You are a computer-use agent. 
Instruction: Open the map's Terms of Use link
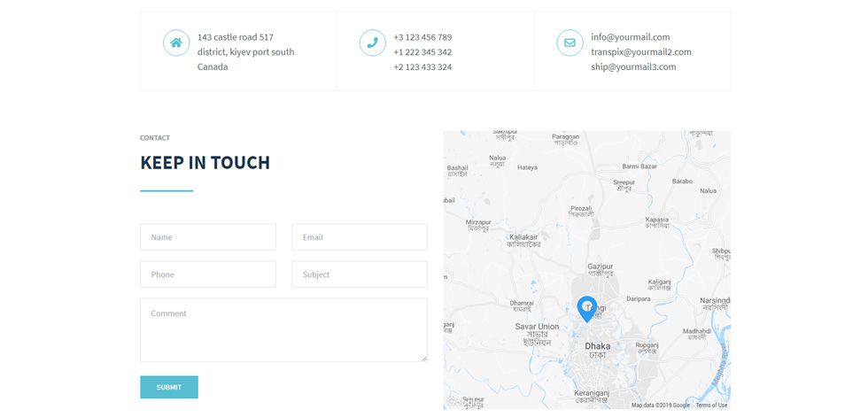[x=711, y=405]
